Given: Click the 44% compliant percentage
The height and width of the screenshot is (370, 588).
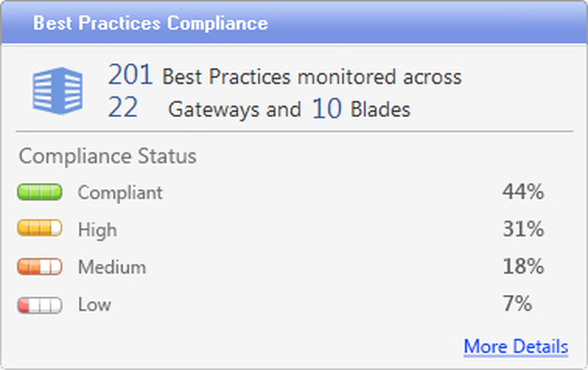Looking at the screenshot, I should coord(523,193).
